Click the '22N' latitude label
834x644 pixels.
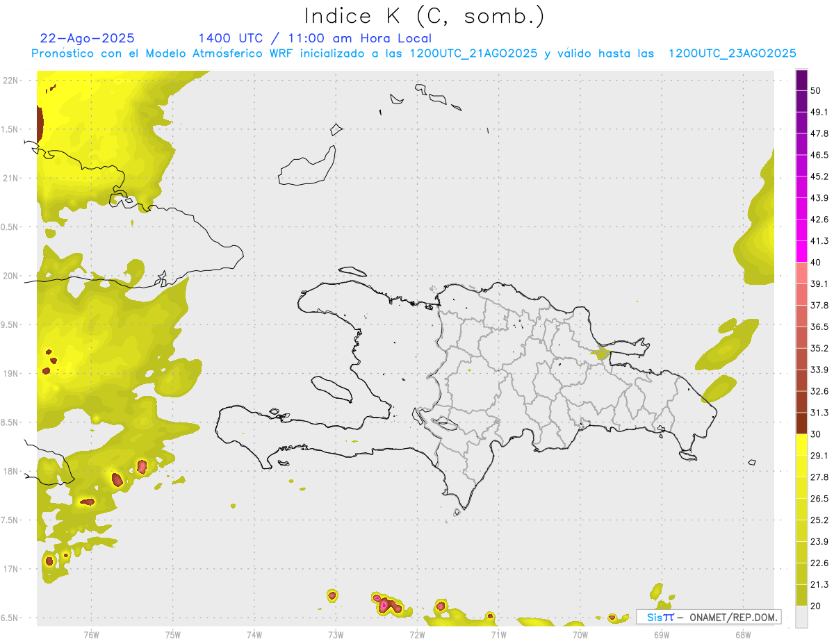(10, 81)
